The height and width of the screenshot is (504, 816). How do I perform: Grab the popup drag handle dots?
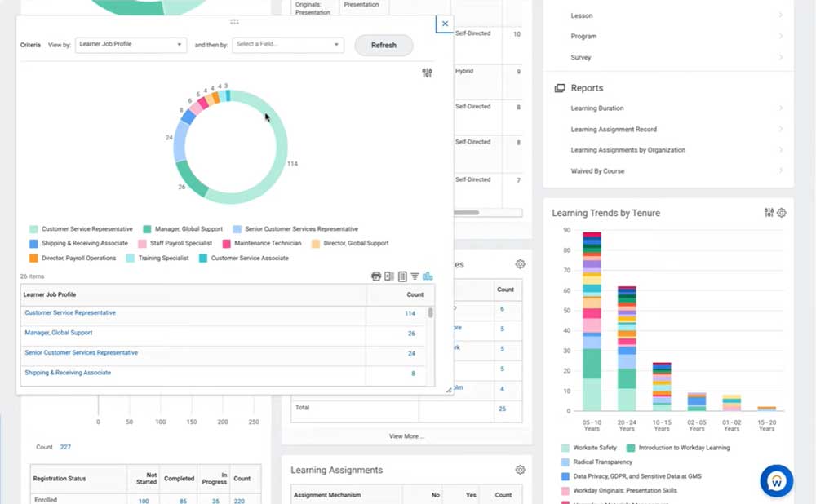coord(235,21)
